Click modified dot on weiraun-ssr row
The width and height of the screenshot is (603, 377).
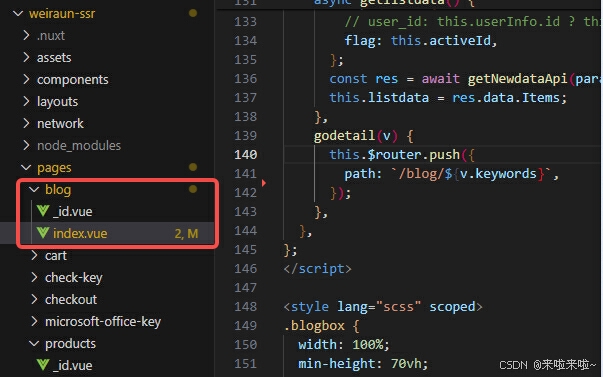(x=193, y=13)
